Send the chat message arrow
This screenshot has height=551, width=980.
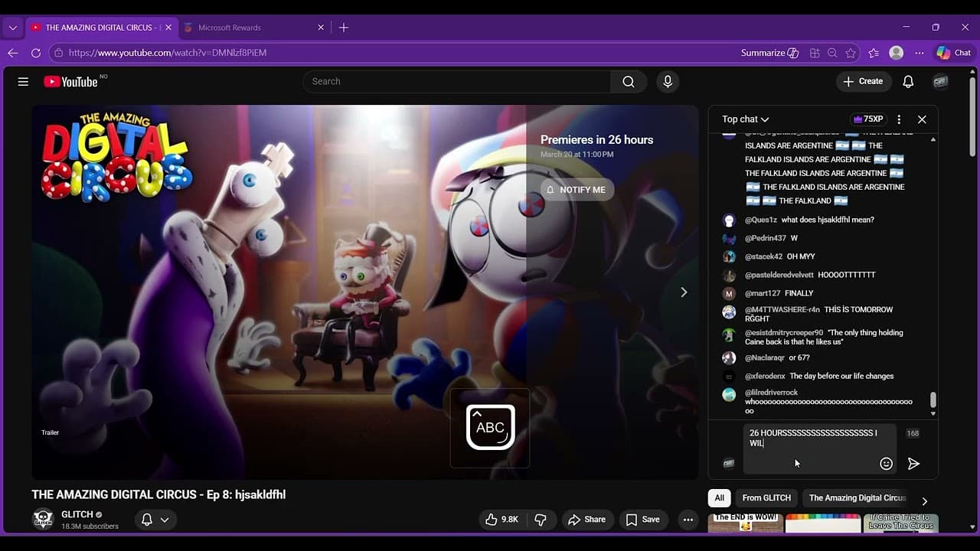tap(913, 464)
